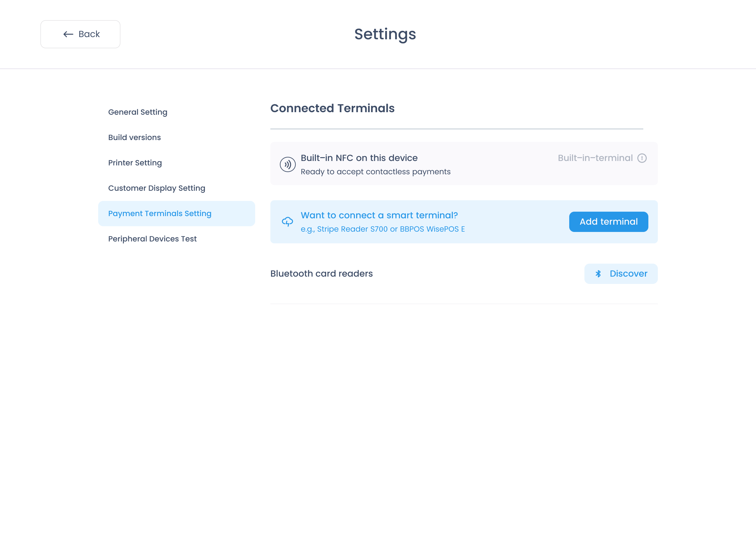Image resolution: width=756 pixels, height=545 pixels.
Task: Go to Printer Setting
Action: [135, 163]
